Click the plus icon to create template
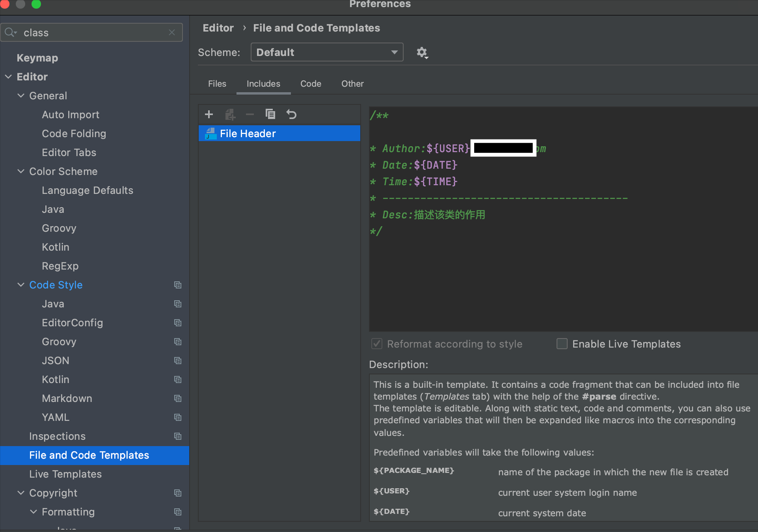The width and height of the screenshot is (758, 532). [209, 114]
